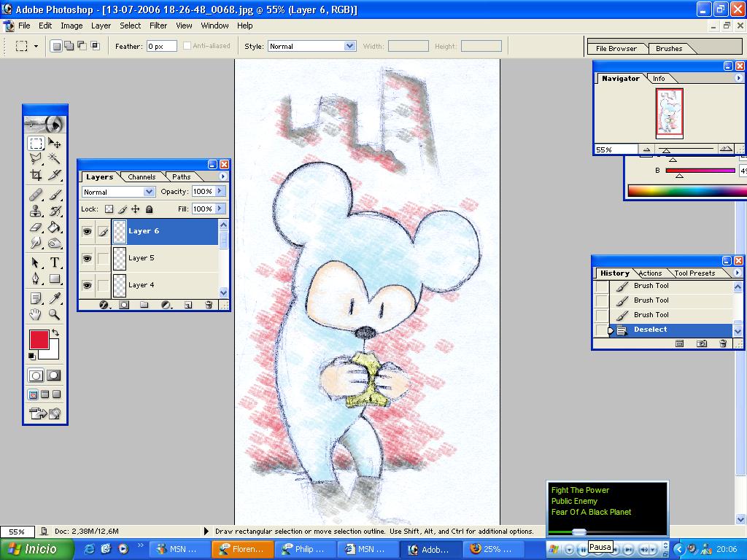
Task: Hide Layer 4 with its eye icon
Action: (88, 285)
